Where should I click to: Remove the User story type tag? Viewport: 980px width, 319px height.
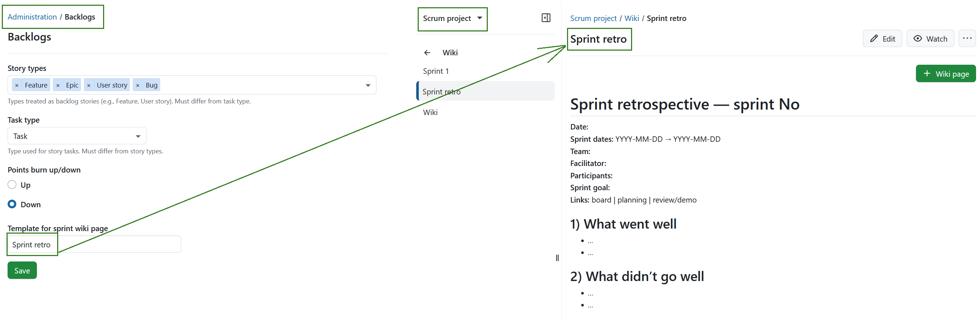[89, 85]
